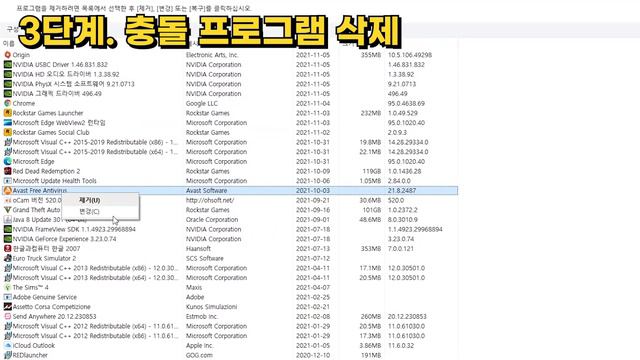Click the 한글과컴퓨터 한글 2007 icon
Image resolution: width=640 pixels, height=360 pixels.
(7, 249)
